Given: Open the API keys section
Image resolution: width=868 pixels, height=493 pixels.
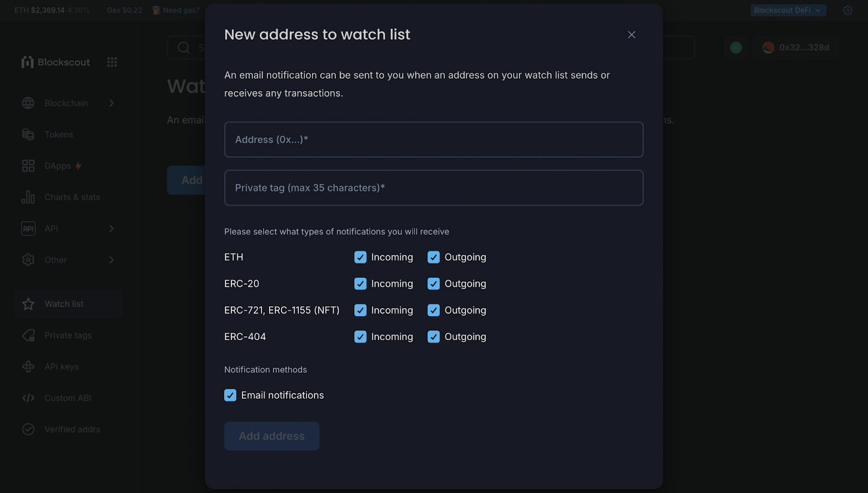Looking at the screenshot, I should (61, 366).
